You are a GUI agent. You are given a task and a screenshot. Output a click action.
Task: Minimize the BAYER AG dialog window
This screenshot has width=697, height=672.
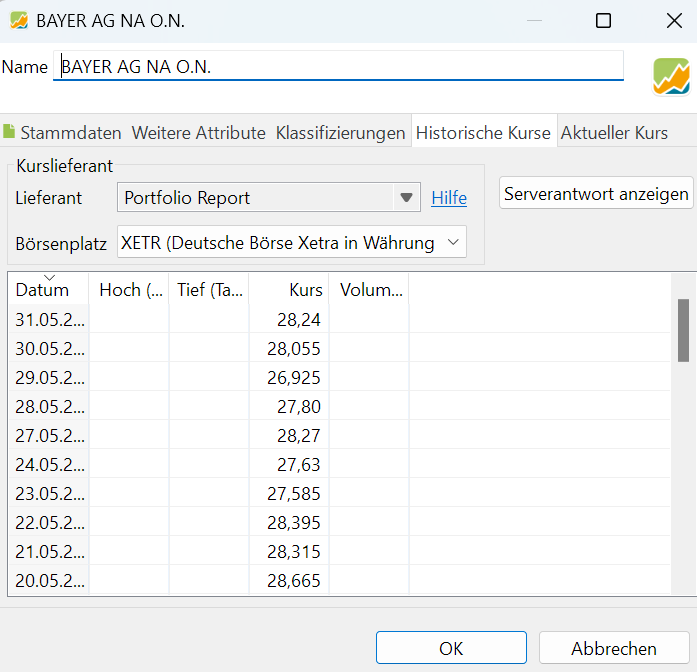click(x=534, y=20)
